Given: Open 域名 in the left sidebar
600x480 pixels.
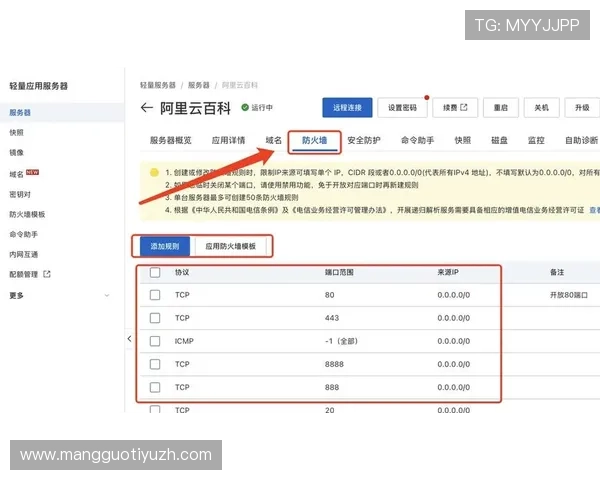Looking at the screenshot, I should (x=16, y=174).
